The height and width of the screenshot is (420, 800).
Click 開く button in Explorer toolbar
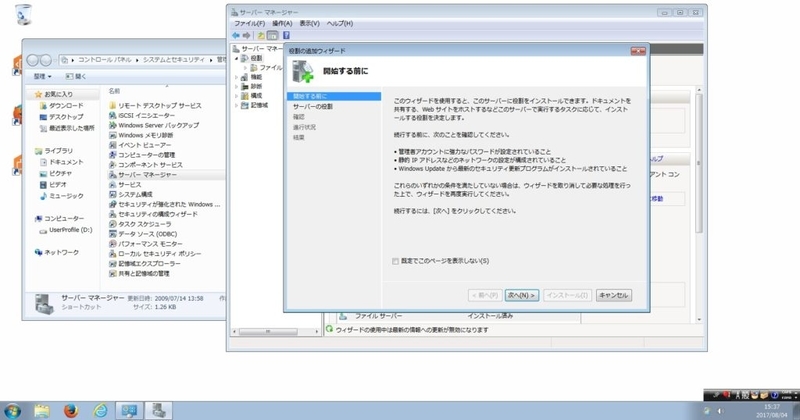76,77
